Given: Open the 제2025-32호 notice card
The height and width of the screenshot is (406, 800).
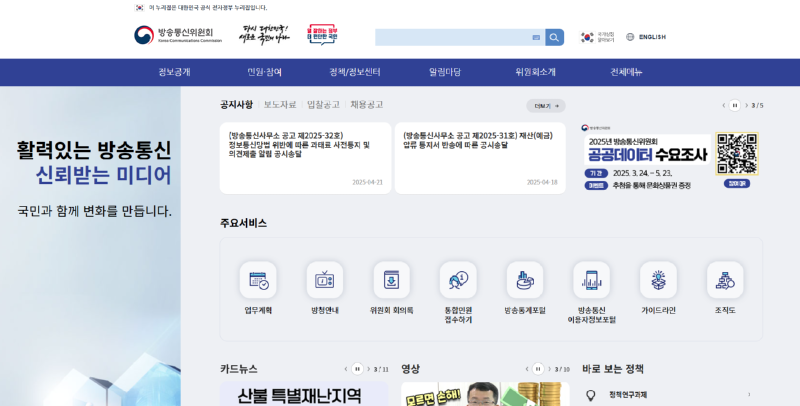Looking at the screenshot, I should pos(305,158).
